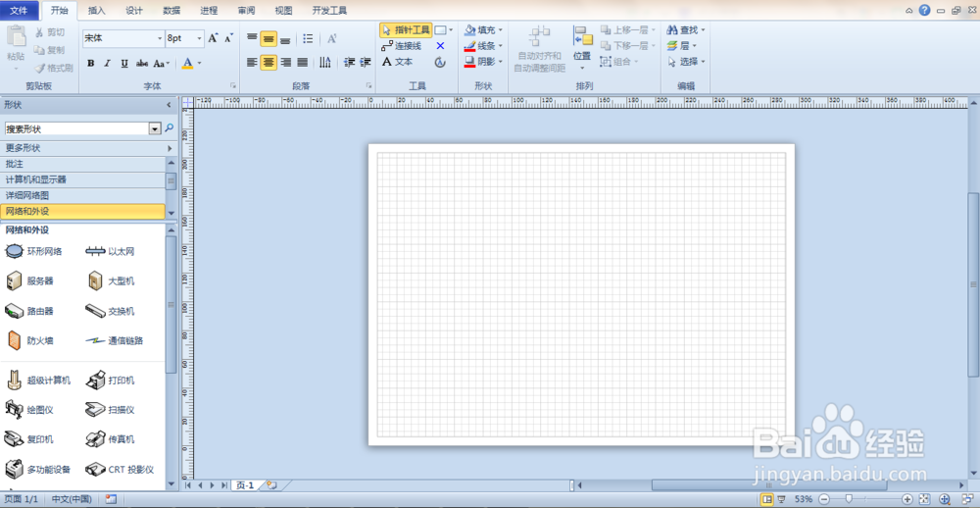Image resolution: width=980 pixels, height=508 pixels.
Task: Click the Find (查找) button
Action: 686,30
